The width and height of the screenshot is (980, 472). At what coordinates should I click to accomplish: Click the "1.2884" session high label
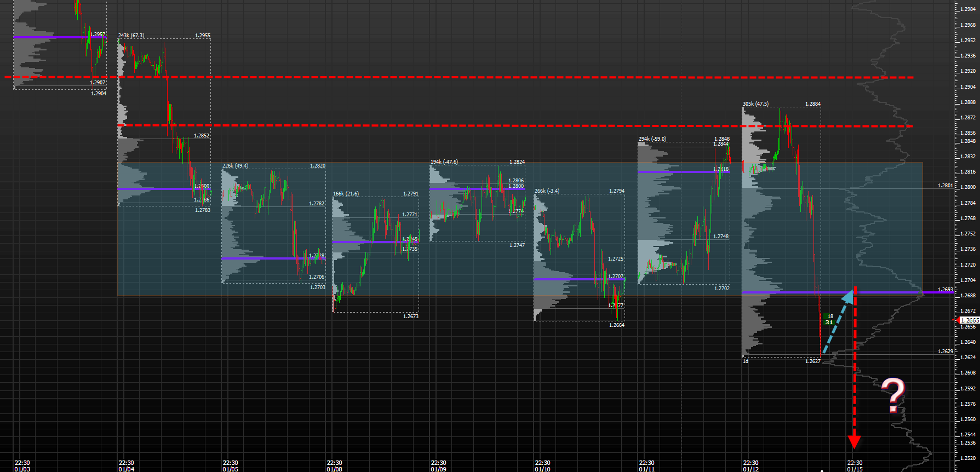(813, 104)
